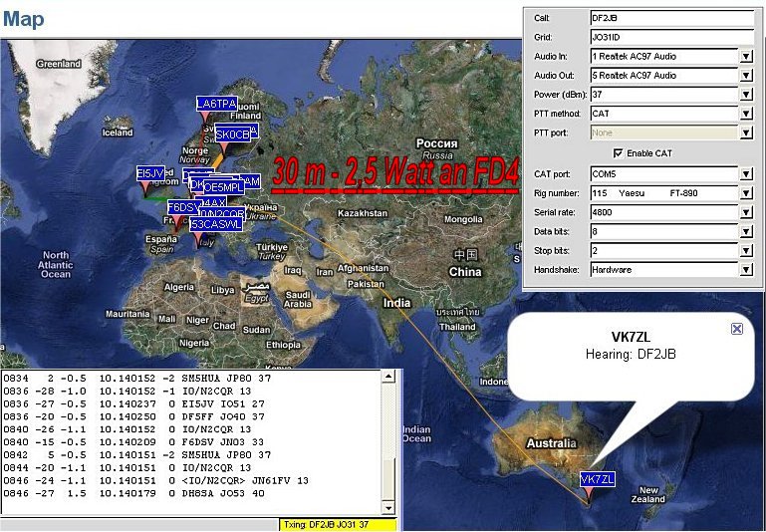Select the F6DSV station marker
Image resolution: width=766 pixels, height=532 pixels.
[x=183, y=207]
